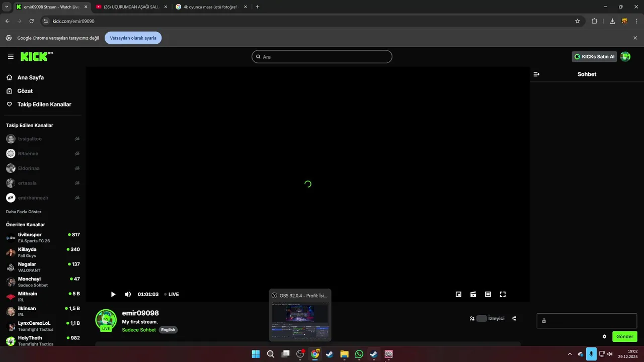Click the locked chat message field
The height and width of the screenshot is (362, 644).
pyautogui.click(x=587, y=321)
